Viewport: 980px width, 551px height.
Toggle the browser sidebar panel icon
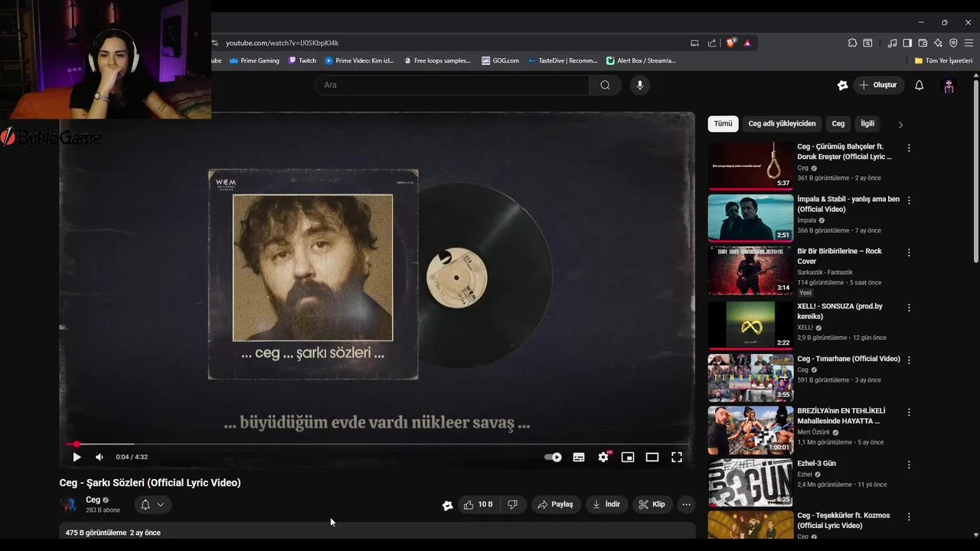coord(907,43)
